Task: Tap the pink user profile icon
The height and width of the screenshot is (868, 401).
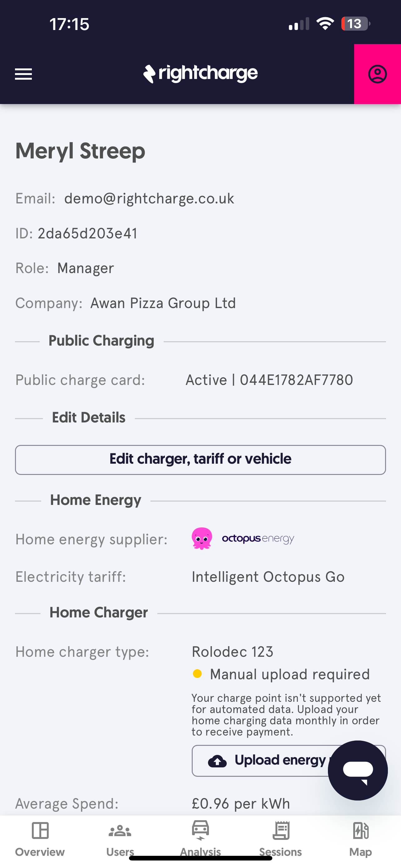Action: coord(378,74)
